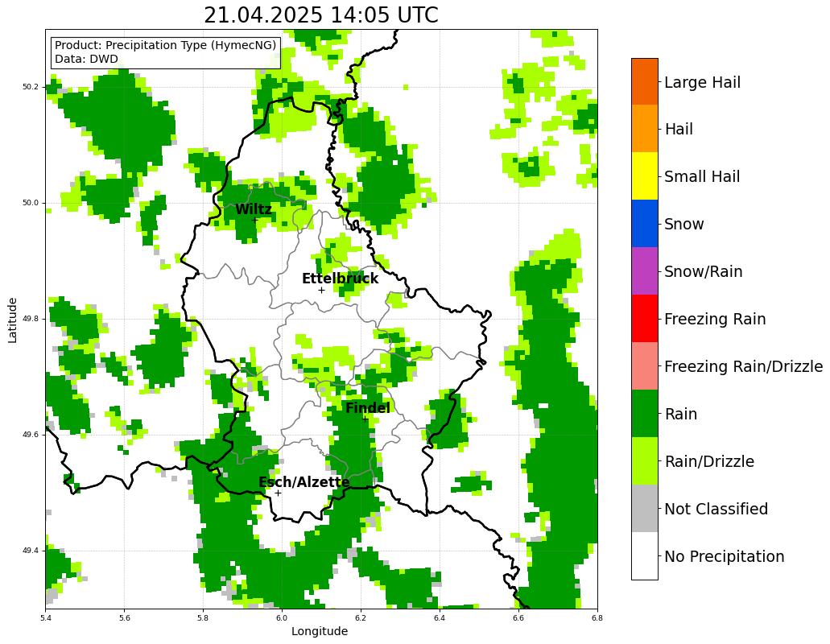Viewport: 830px width, 644px height.
Task: Click the Findel city label
Action: click(368, 407)
